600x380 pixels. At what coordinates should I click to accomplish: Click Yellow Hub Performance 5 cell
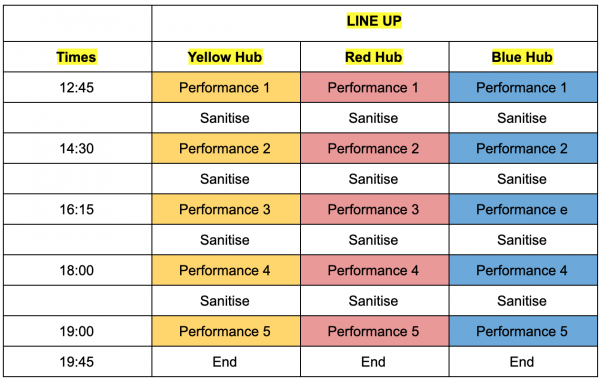pos(226,331)
